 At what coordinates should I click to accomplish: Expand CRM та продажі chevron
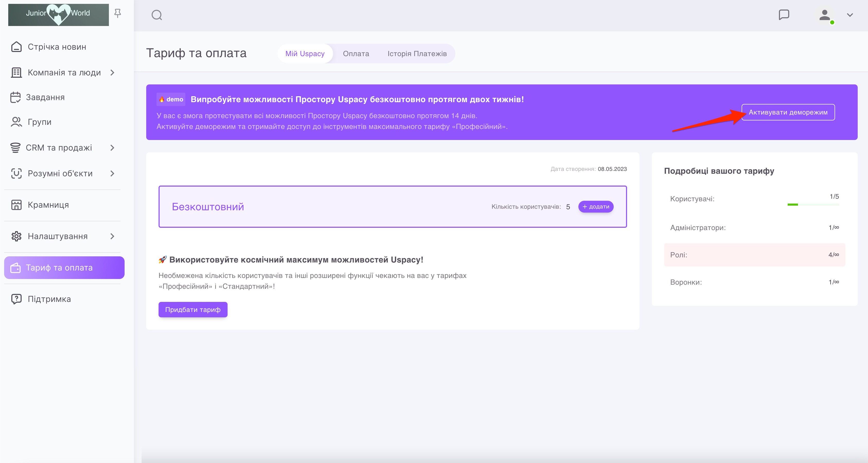pyautogui.click(x=112, y=147)
